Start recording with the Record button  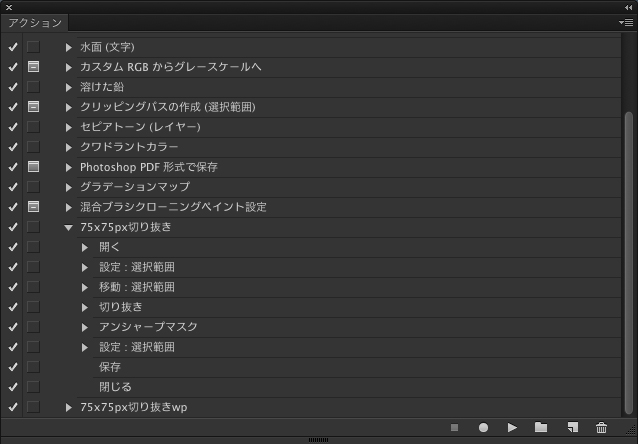[483, 428]
